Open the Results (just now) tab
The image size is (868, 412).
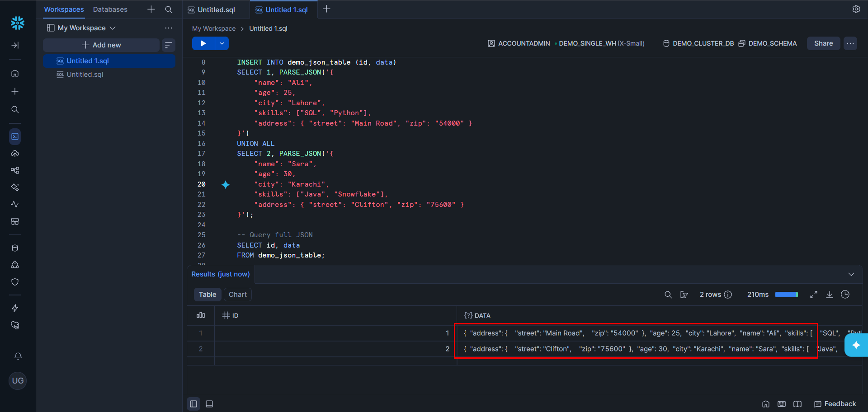(221, 274)
